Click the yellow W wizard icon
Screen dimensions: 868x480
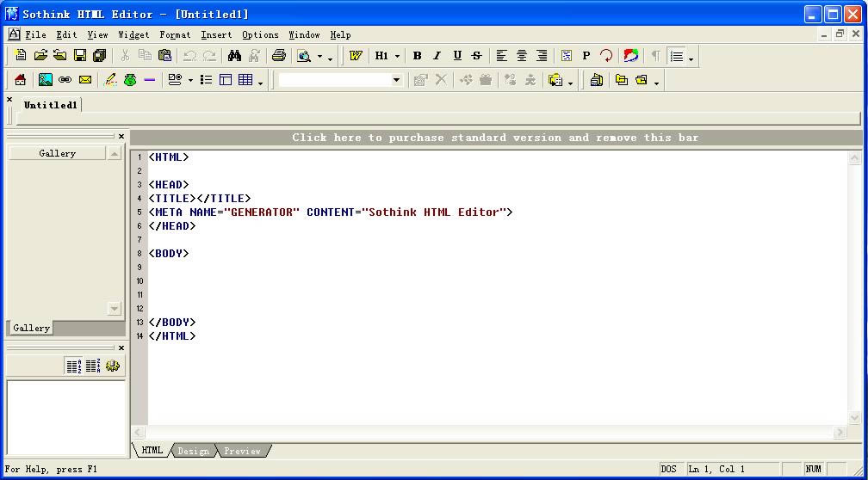pyautogui.click(x=356, y=55)
